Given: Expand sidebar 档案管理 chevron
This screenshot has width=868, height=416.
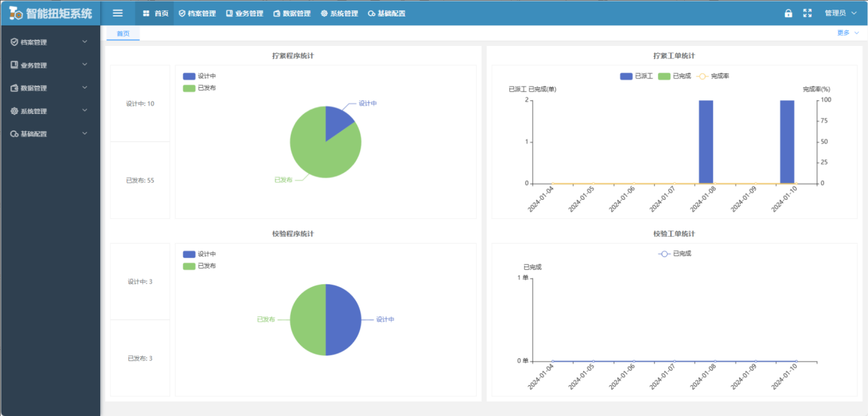Looking at the screenshot, I should (85, 42).
